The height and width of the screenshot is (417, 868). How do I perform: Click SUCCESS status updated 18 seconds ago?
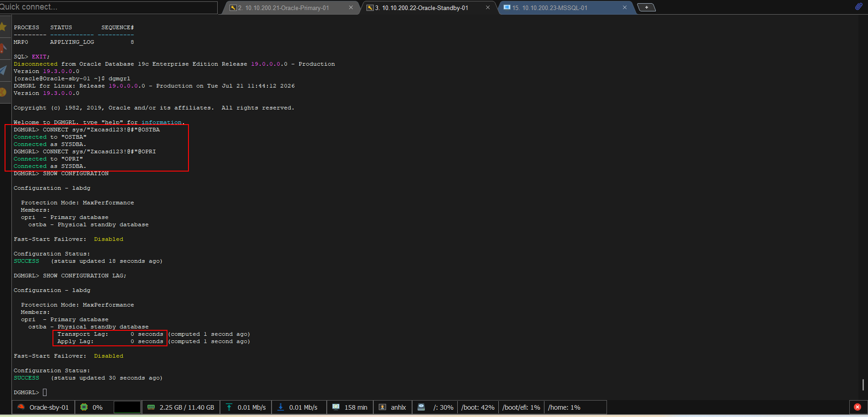(x=88, y=261)
